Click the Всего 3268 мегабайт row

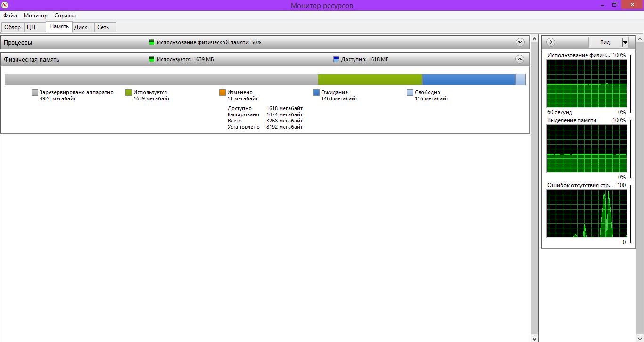[265, 121]
